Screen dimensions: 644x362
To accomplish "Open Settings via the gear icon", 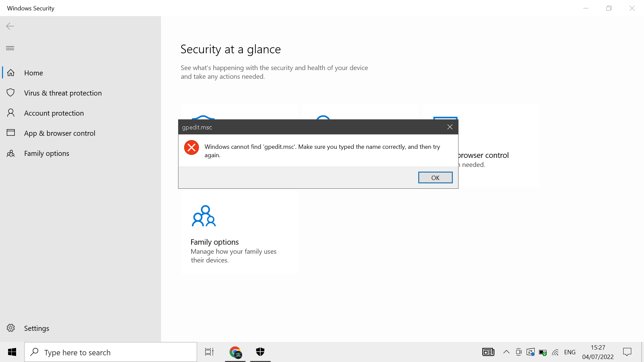I will click(11, 328).
